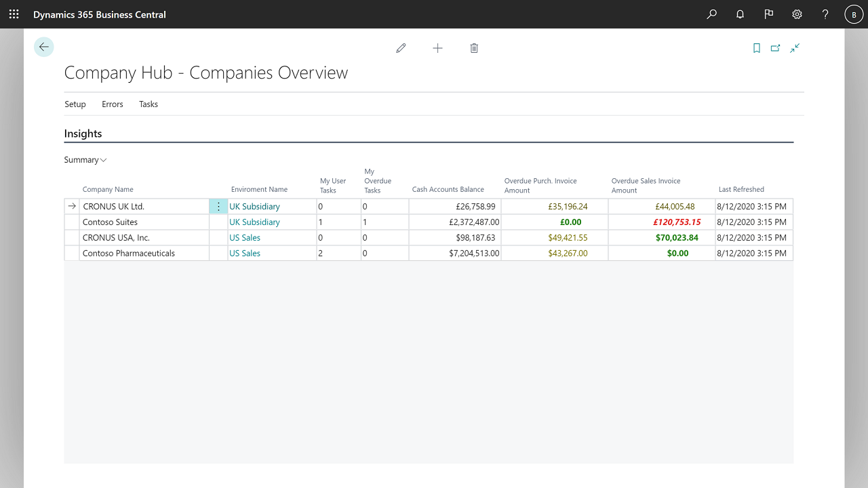Open the notifications bell
This screenshot has height=488, width=868.
coord(740,14)
